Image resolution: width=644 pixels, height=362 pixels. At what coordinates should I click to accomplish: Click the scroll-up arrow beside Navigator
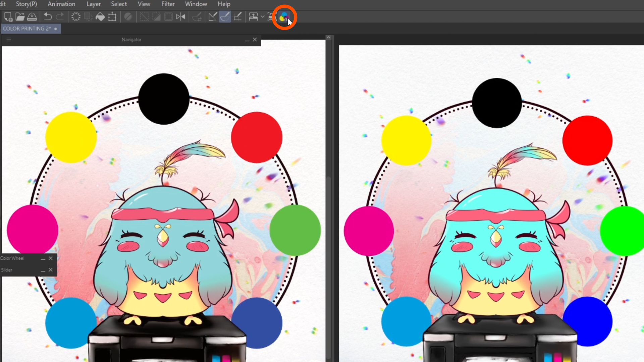[329, 38]
